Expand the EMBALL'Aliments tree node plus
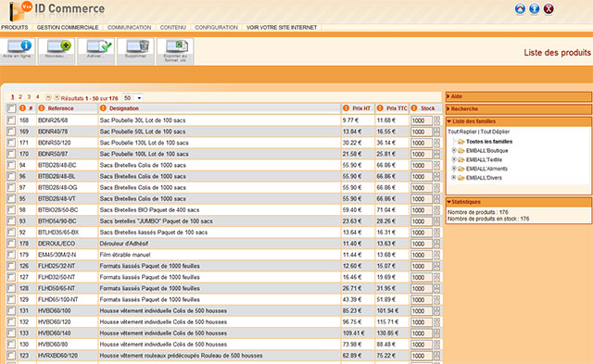 point(454,169)
